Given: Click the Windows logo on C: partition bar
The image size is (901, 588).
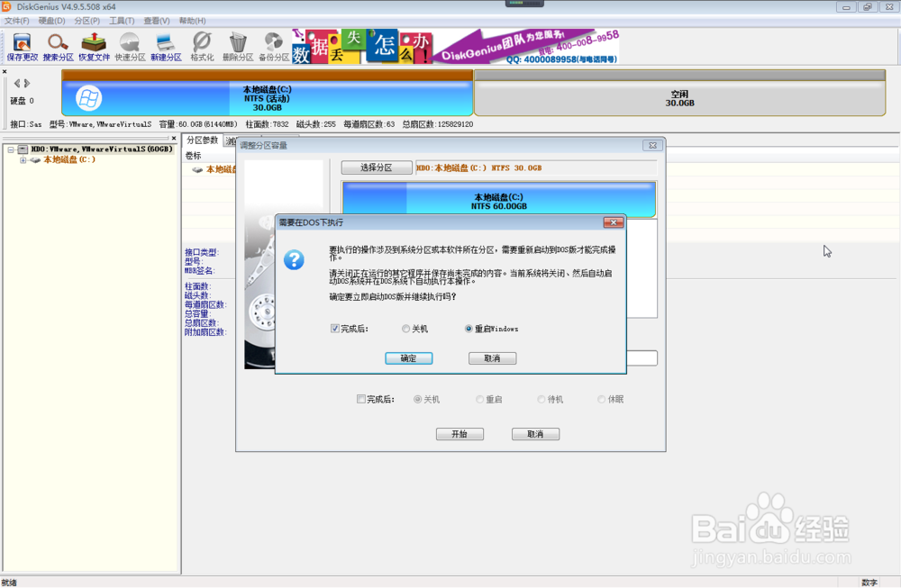Looking at the screenshot, I should [88, 98].
